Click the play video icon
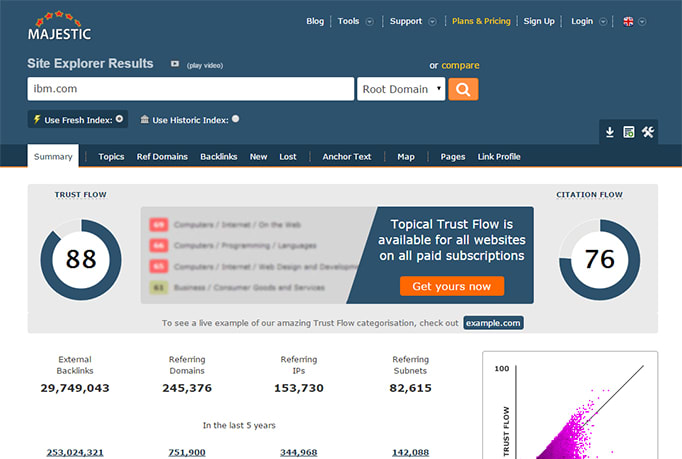 175,64
